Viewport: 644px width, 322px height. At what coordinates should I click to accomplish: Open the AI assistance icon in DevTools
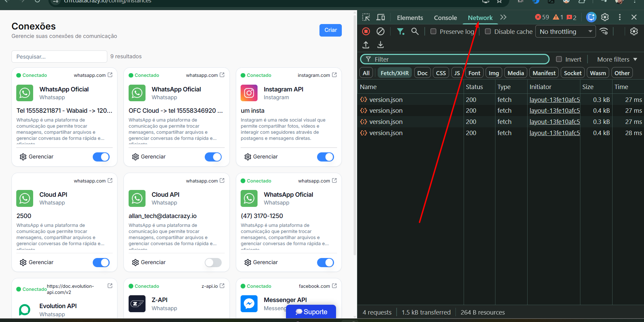pyautogui.click(x=591, y=17)
